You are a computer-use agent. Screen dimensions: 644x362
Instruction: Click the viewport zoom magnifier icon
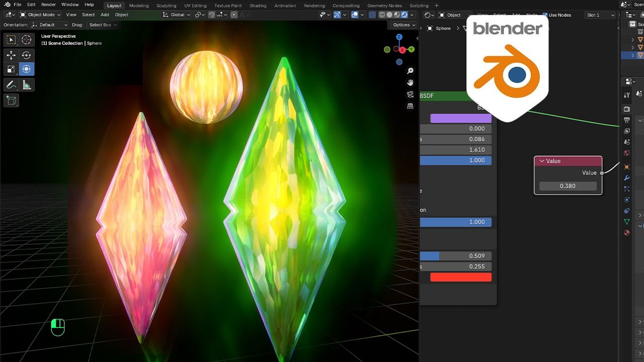(x=410, y=71)
